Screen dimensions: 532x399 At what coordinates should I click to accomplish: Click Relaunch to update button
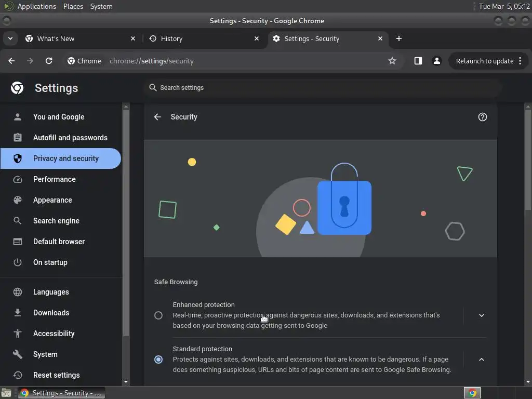pos(485,61)
